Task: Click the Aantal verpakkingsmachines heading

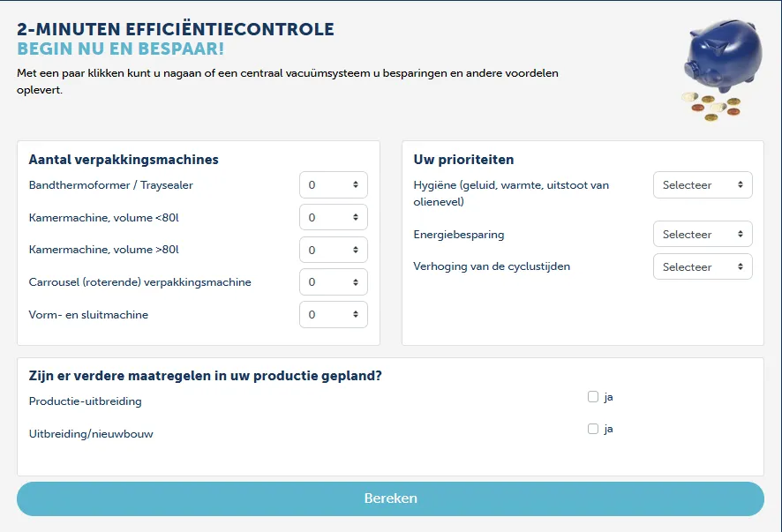Action: click(x=124, y=160)
